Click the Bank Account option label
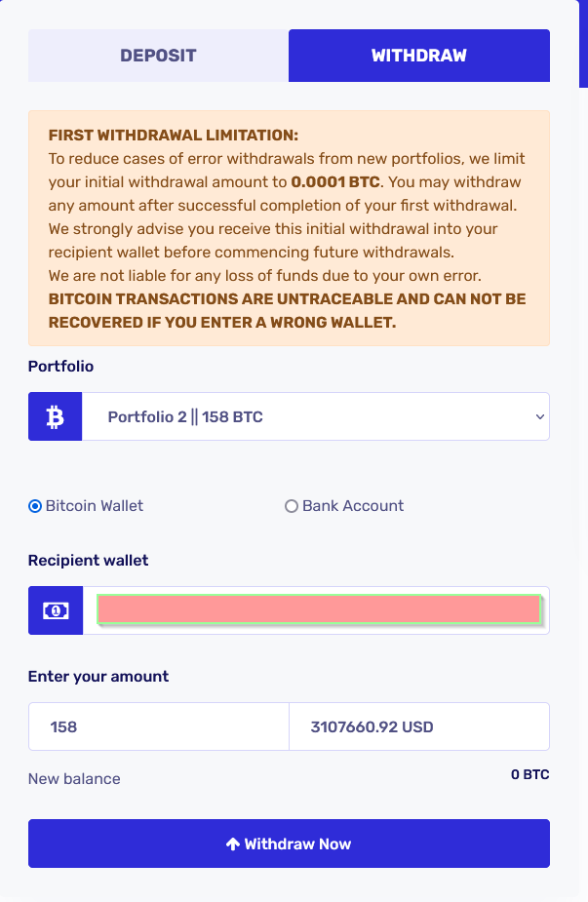This screenshot has height=902, width=588. click(353, 506)
